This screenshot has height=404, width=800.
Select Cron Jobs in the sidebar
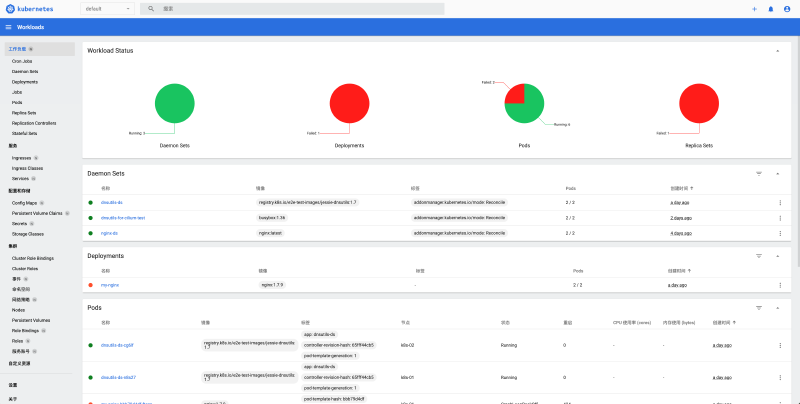coord(22,61)
